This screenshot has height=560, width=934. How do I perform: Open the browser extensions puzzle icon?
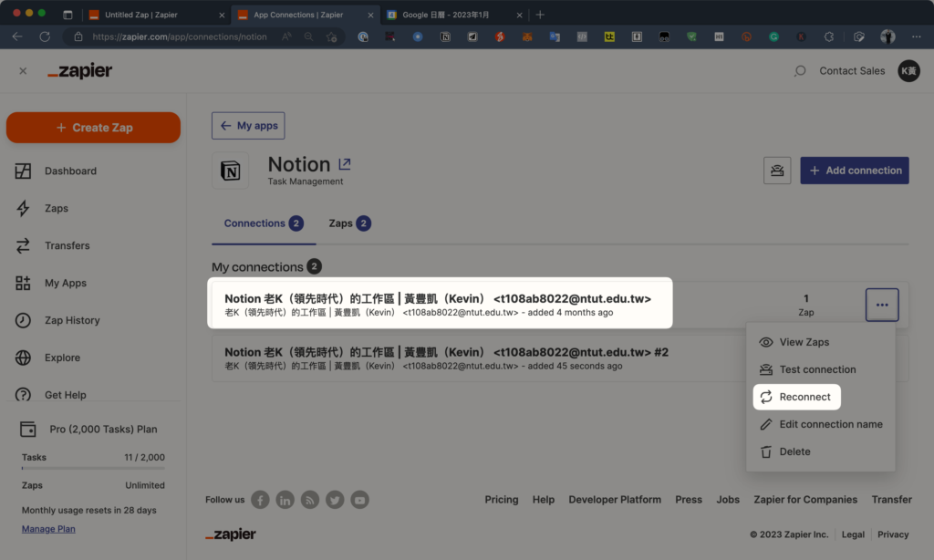(828, 36)
